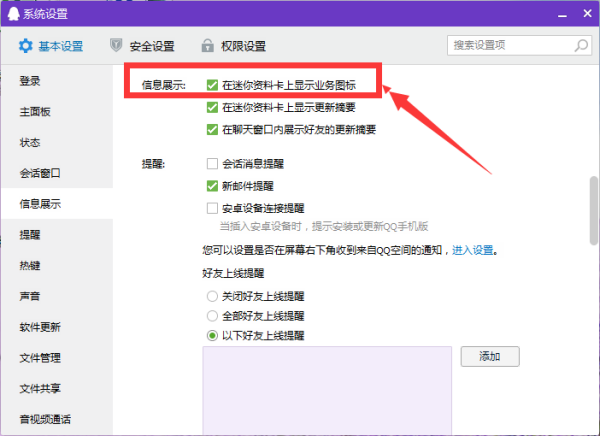Viewport: 600px width, 436px height.
Task: Click the lock icon beside 权限设置
Action: pyautogui.click(x=207, y=46)
